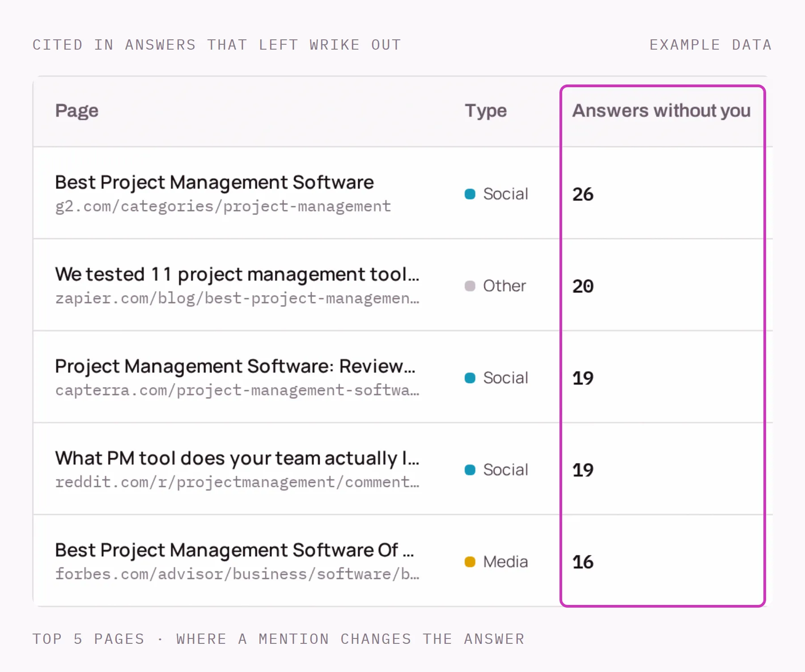
Task: Open the Project Management Software: Review title
Action: pos(235,366)
